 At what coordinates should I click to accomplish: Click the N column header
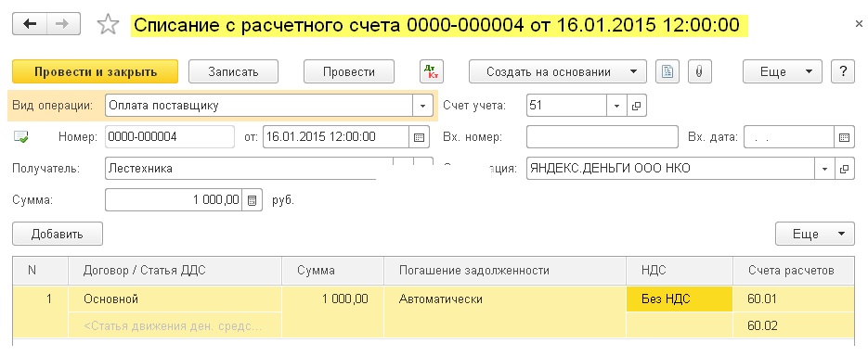click(x=41, y=271)
